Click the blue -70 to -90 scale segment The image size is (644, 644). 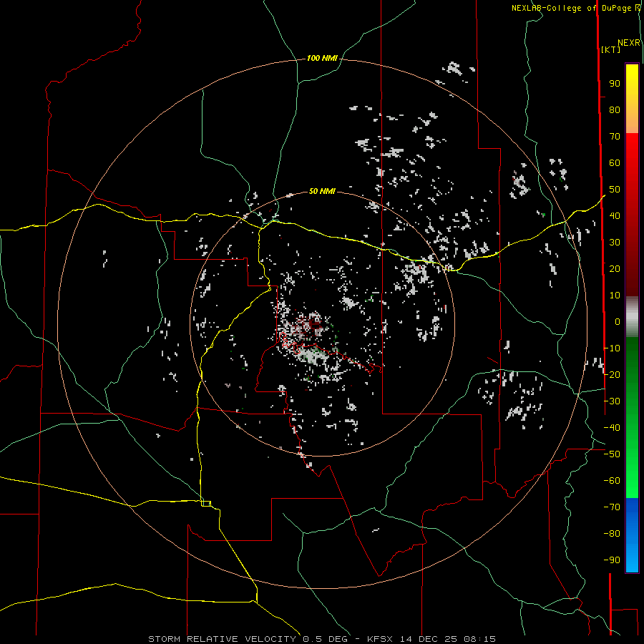coord(632,535)
